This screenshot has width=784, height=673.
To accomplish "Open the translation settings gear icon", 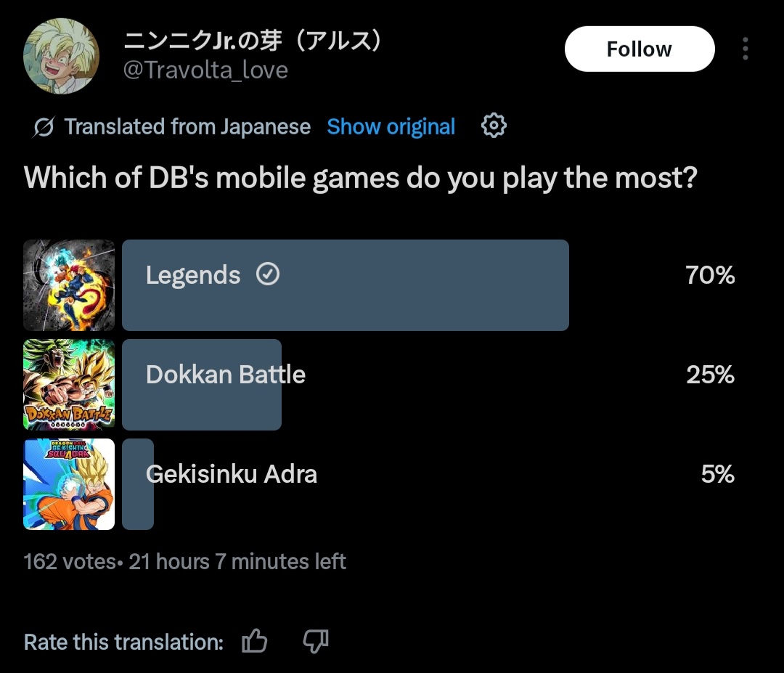I will (x=494, y=126).
